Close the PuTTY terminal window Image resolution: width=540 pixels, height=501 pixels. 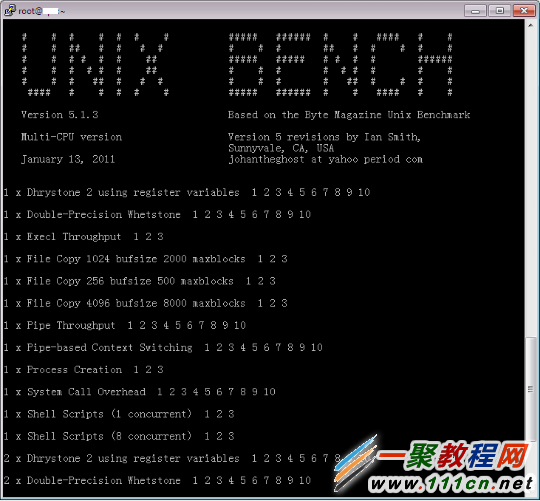[x=524, y=11]
